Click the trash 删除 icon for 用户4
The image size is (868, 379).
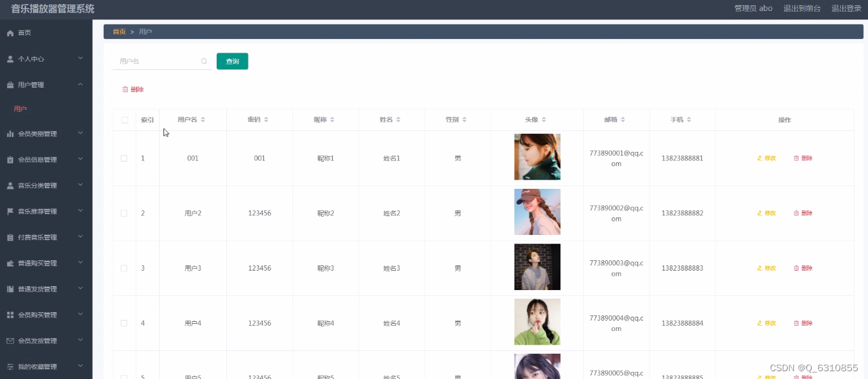(x=796, y=323)
